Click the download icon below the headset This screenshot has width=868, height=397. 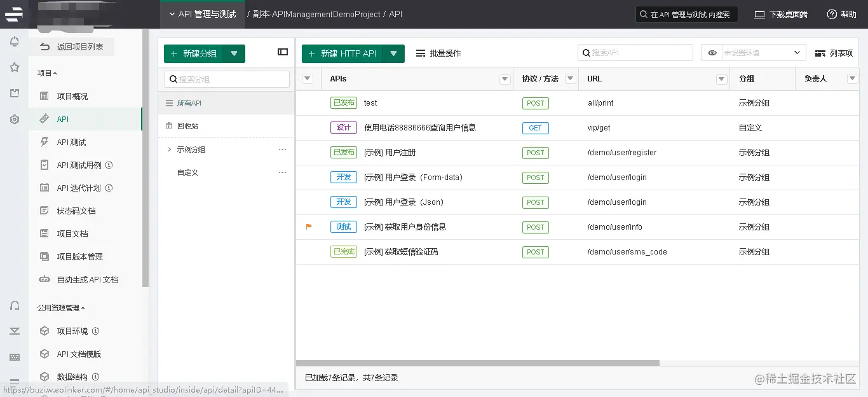click(x=14, y=331)
